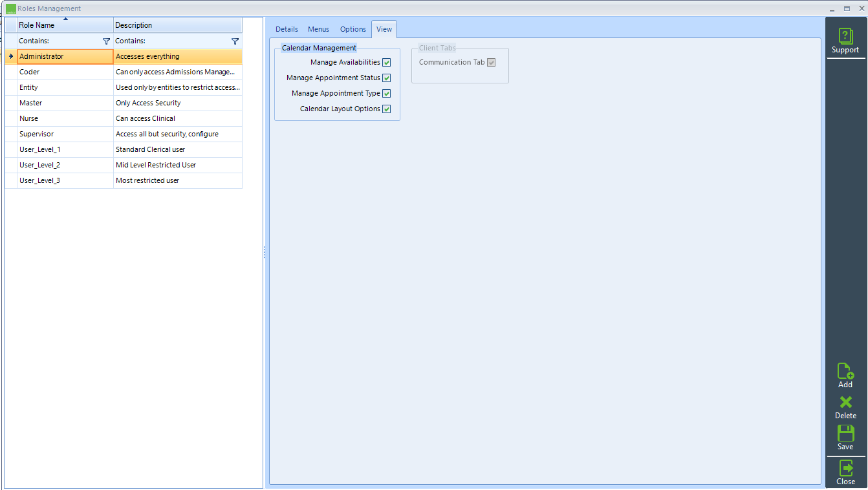The height and width of the screenshot is (490, 868).
Task: Click the Save icon
Action: [845, 433]
